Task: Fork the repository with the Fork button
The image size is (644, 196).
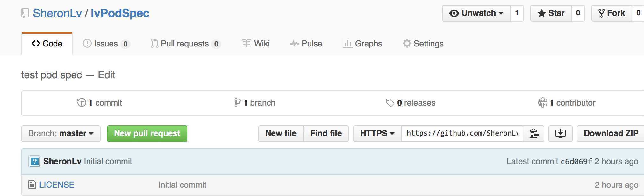Action: click(x=612, y=13)
